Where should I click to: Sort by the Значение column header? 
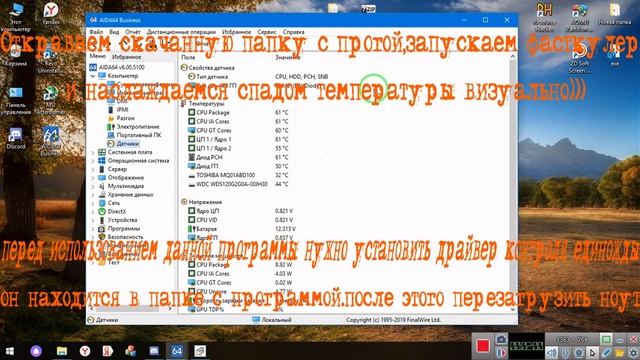point(287,58)
